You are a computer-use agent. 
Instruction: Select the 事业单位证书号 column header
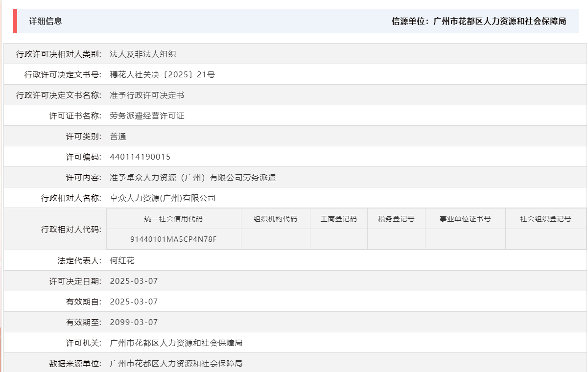(465, 218)
